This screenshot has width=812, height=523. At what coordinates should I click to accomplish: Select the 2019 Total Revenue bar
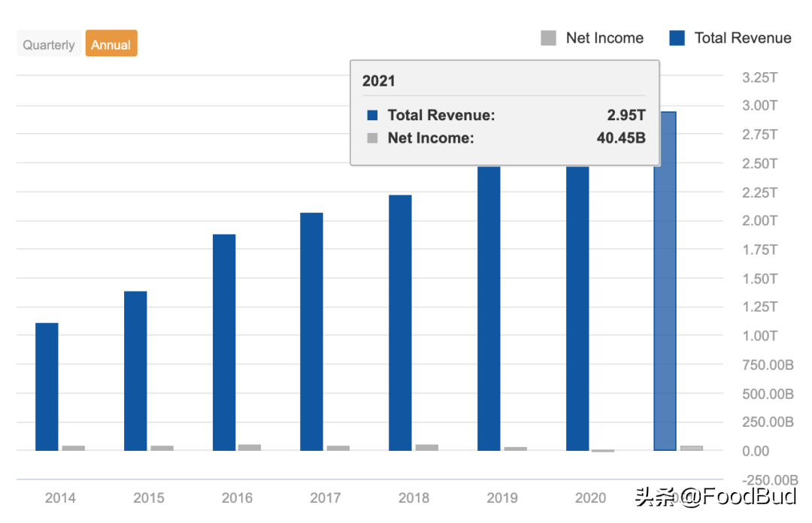click(x=489, y=309)
